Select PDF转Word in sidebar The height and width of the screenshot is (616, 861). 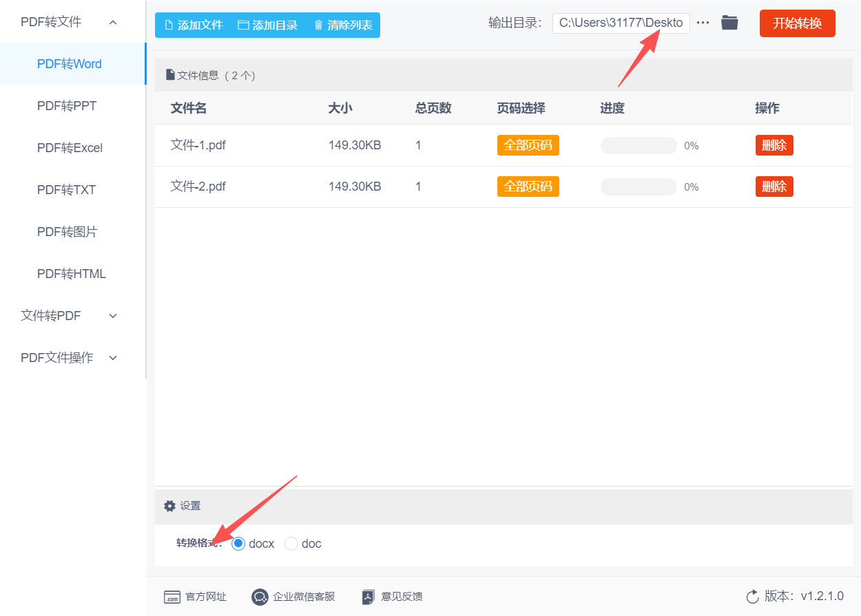(x=72, y=64)
